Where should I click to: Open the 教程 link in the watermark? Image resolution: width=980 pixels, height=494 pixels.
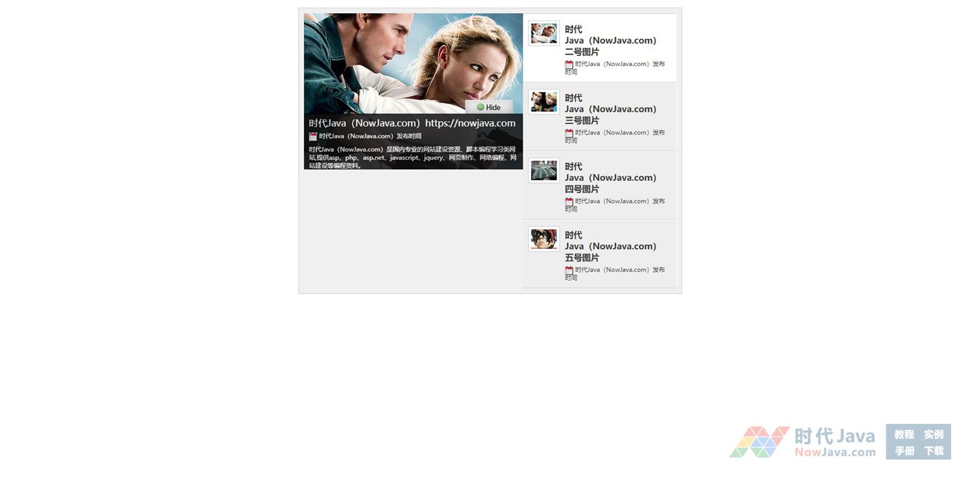click(904, 434)
